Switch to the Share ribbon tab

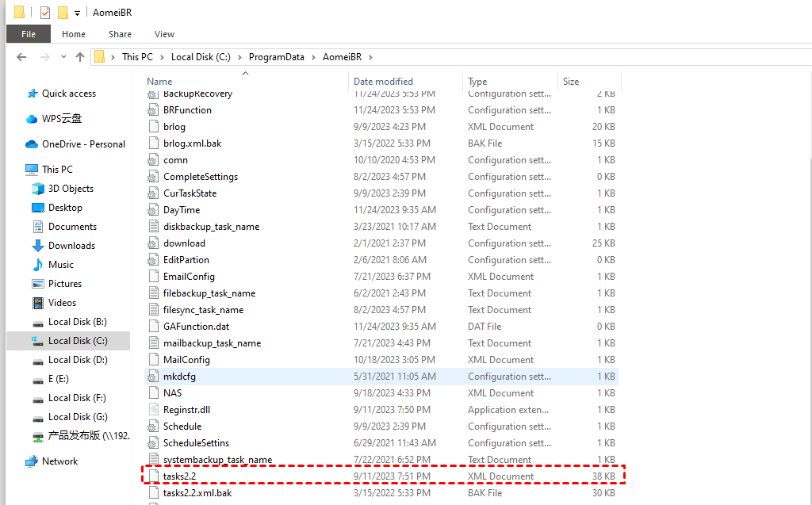(x=120, y=33)
